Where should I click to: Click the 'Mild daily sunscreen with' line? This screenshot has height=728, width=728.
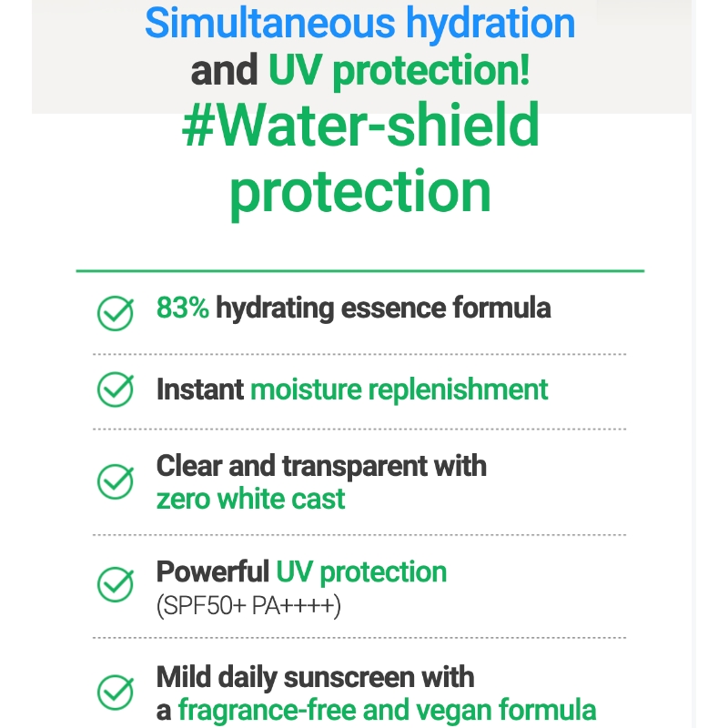click(x=315, y=677)
